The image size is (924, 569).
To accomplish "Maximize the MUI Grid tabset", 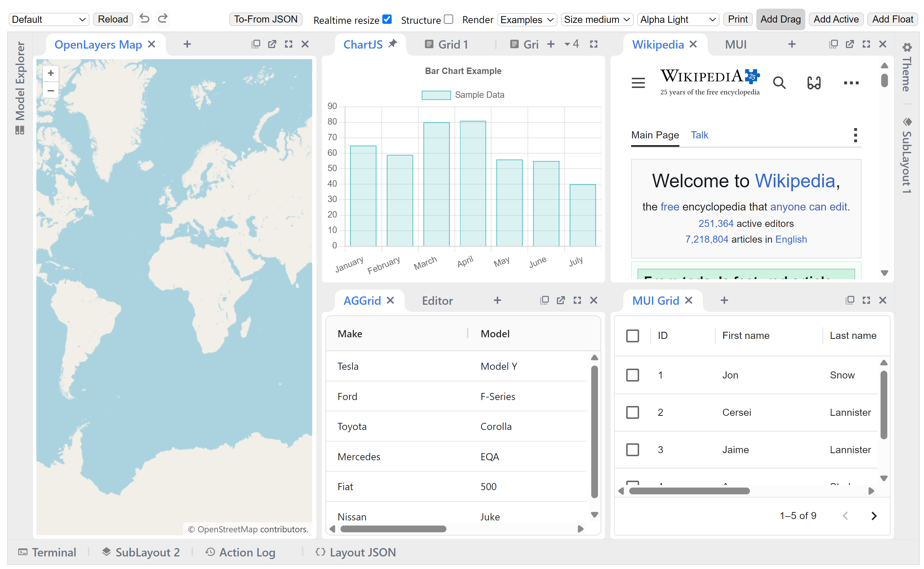I will [866, 300].
